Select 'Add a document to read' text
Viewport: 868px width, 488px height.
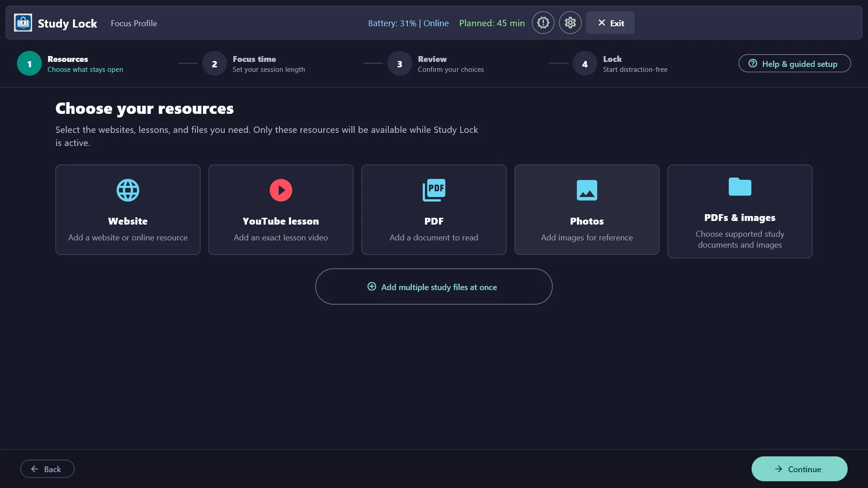coord(434,237)
